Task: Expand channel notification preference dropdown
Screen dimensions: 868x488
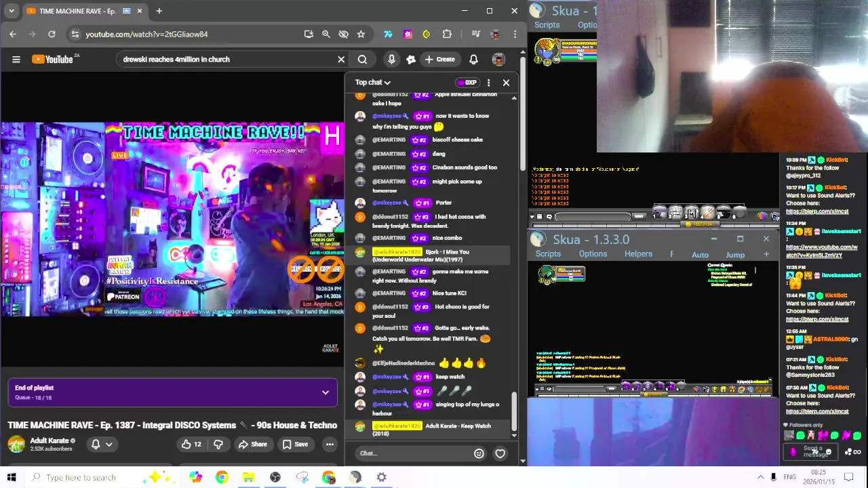Action: point(102,445)
